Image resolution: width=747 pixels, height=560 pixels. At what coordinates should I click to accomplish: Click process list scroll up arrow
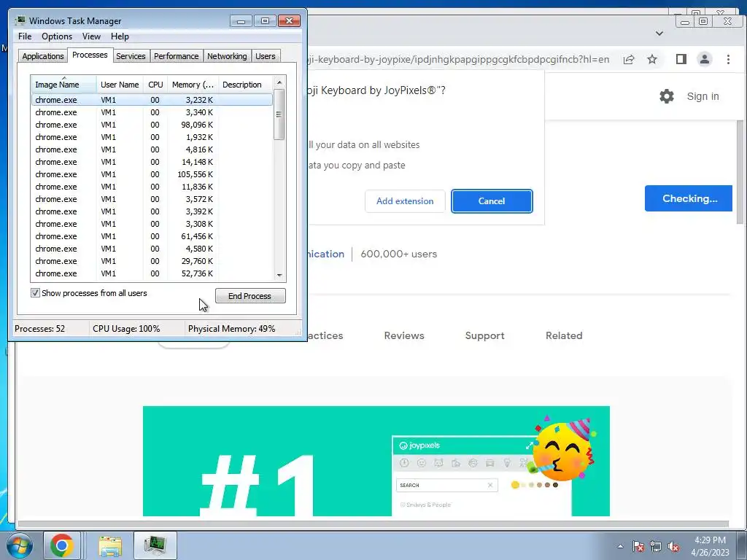point(279,82)
